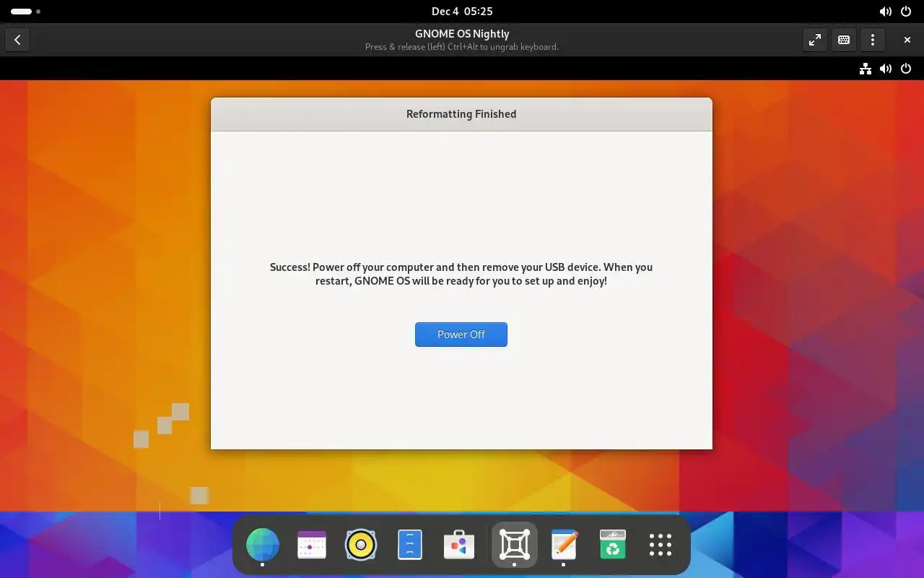Screen dimensions: 924x578
Task: Open Calendar app from dock
Action: [312, 545]
